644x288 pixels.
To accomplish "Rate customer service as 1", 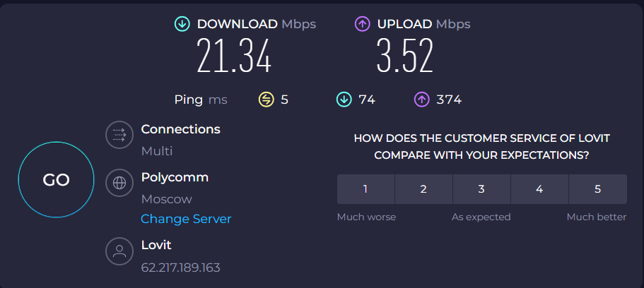I will (x=365, y=189).
